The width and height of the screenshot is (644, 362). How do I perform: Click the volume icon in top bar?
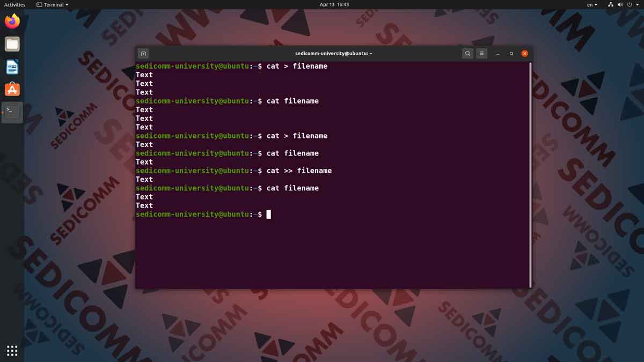pyautogui.click(x=620, y=4)
